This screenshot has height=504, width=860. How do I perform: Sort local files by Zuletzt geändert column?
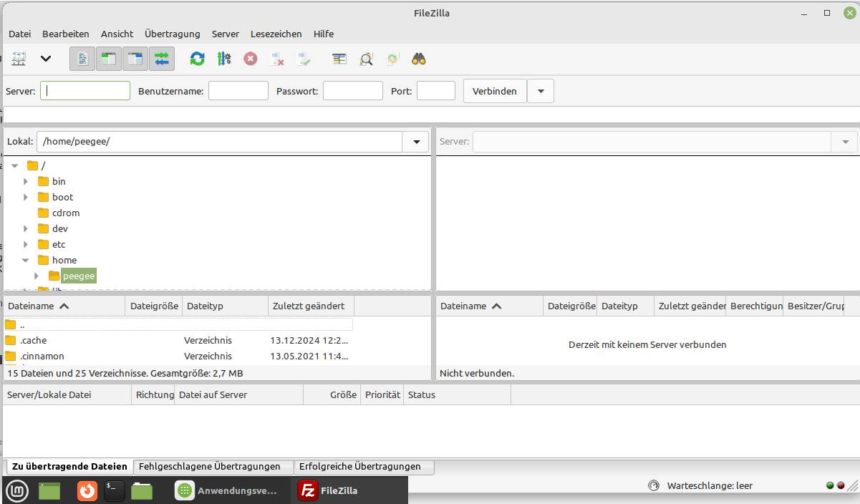309,306
